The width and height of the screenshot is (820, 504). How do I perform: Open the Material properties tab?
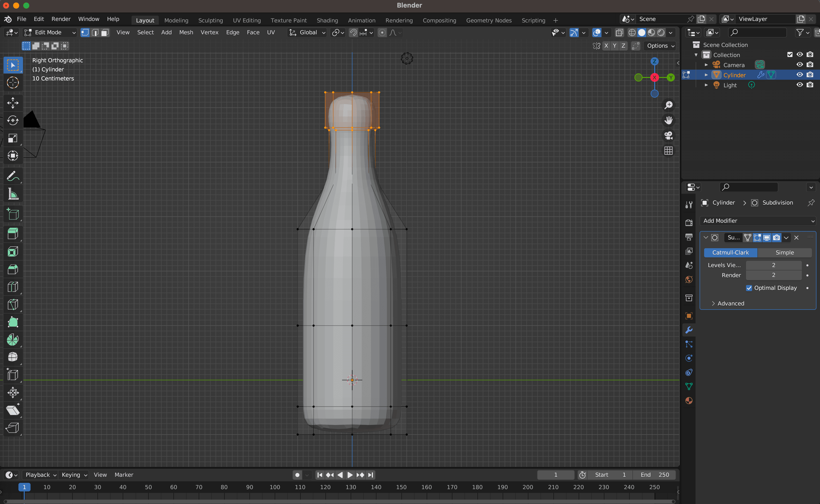pyautogui.click(x=689, y=400)
